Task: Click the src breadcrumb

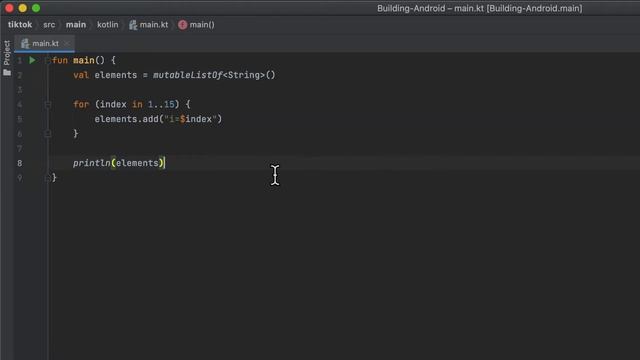Action: click(x=49, y=24)
